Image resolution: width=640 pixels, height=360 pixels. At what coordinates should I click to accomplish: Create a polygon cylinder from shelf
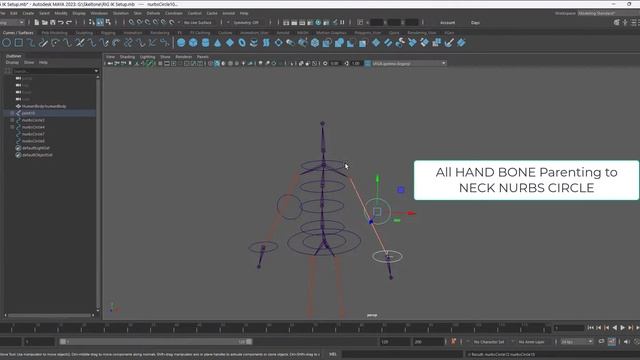205,42
